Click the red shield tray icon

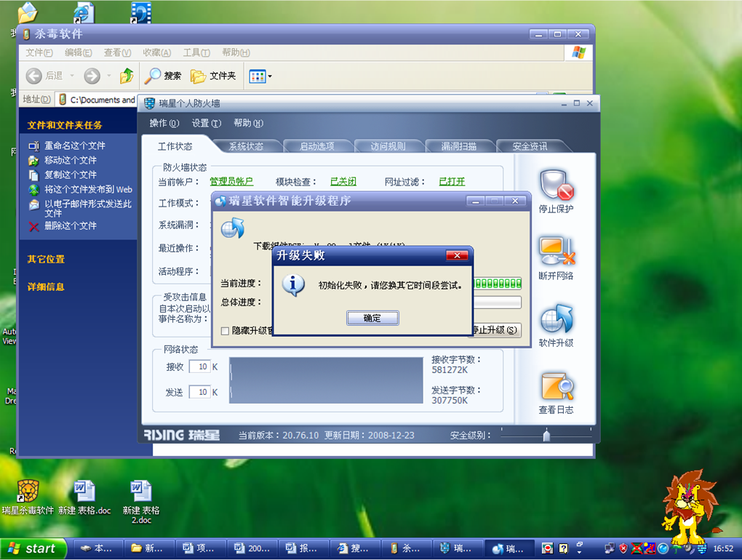point(623,548)
